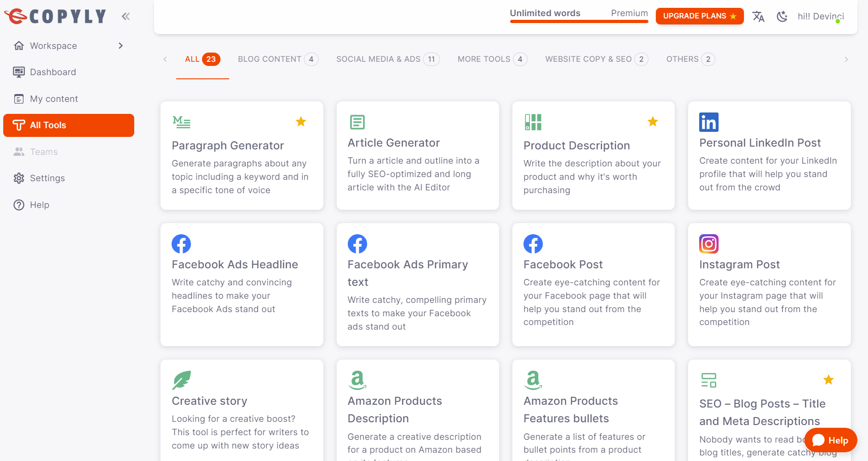
Task: Click the Teams people icon
Action: (x=19, y=152)
